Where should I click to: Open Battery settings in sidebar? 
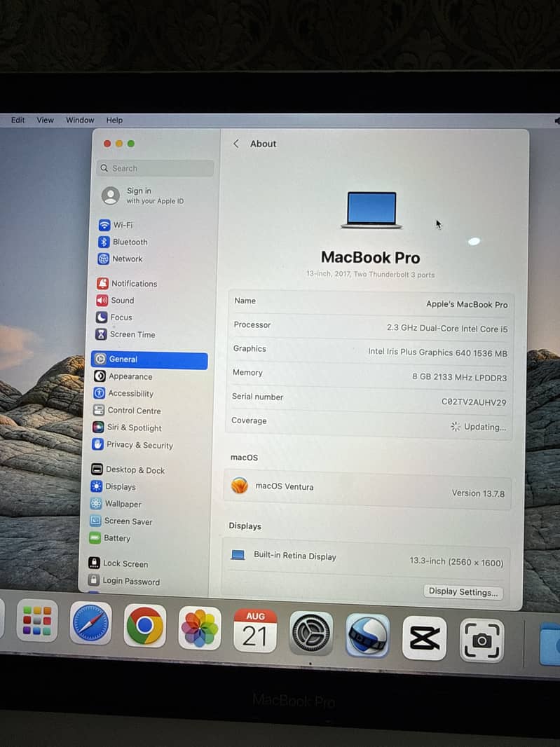tap(109, 538)
